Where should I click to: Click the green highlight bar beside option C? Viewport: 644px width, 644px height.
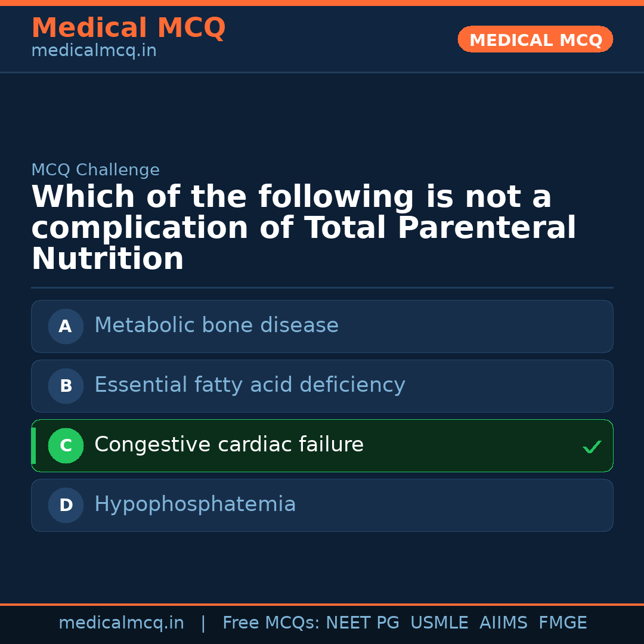point(33,445)
